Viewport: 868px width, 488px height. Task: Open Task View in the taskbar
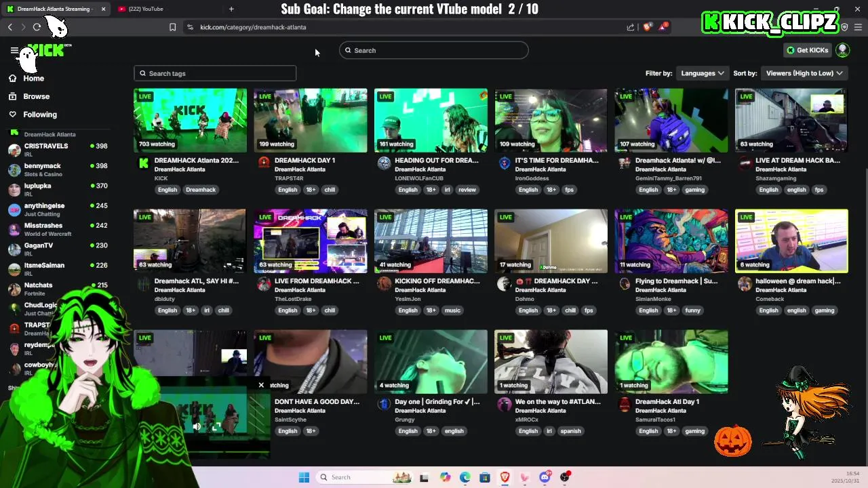pyautogui.click(x=424, y=477)
